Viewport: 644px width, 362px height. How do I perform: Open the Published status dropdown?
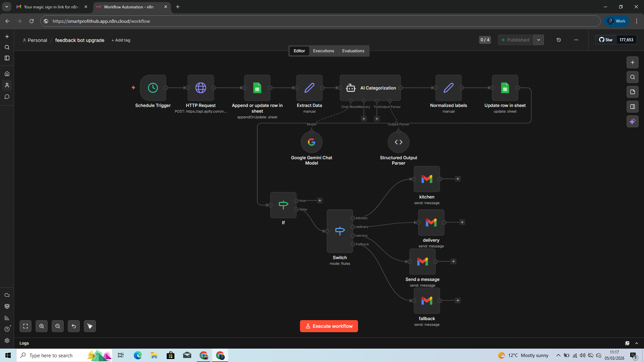539,40
